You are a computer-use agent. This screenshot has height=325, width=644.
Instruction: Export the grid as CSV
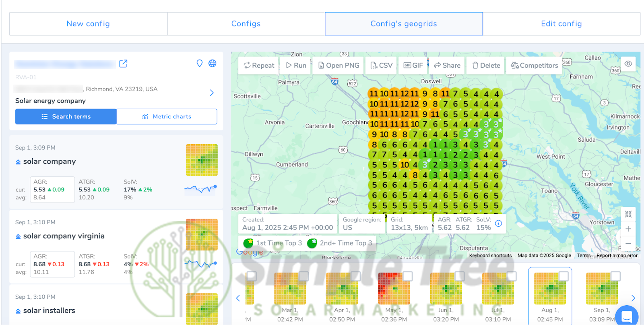click(x=381, y=65)
